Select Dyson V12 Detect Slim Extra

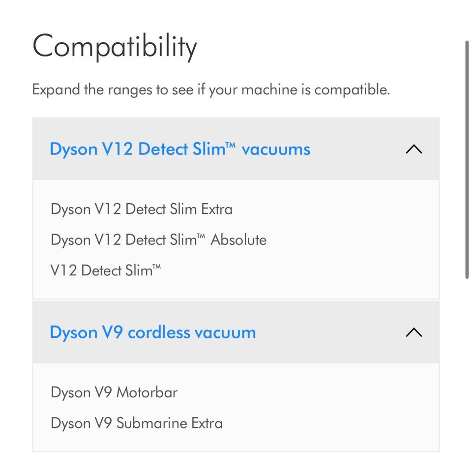click(142, 209)
